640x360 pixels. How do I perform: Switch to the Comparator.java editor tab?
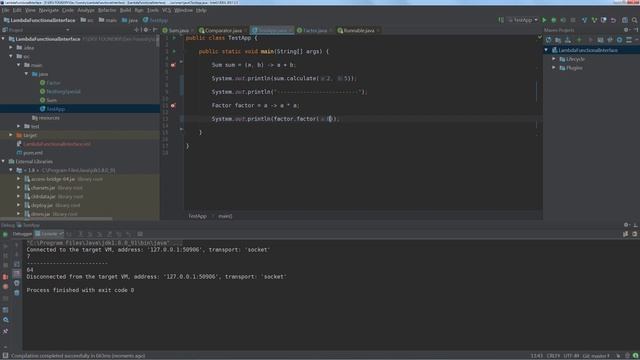(x=222, y=31)
